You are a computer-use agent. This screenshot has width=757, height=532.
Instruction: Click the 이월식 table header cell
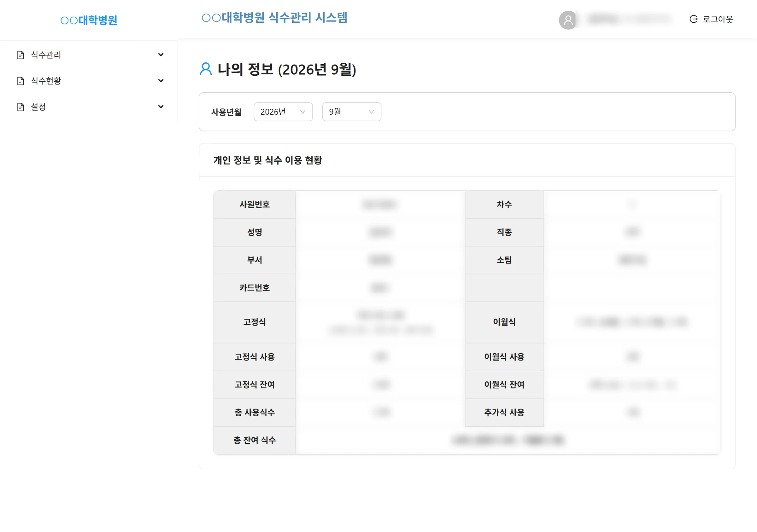pos(504,322)
